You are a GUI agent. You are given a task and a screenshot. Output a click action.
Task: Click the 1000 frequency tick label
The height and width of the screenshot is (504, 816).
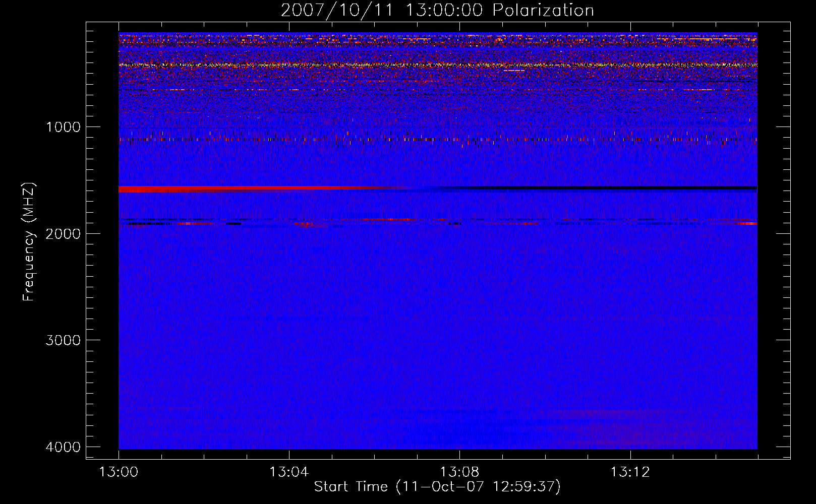coord(63,127)
